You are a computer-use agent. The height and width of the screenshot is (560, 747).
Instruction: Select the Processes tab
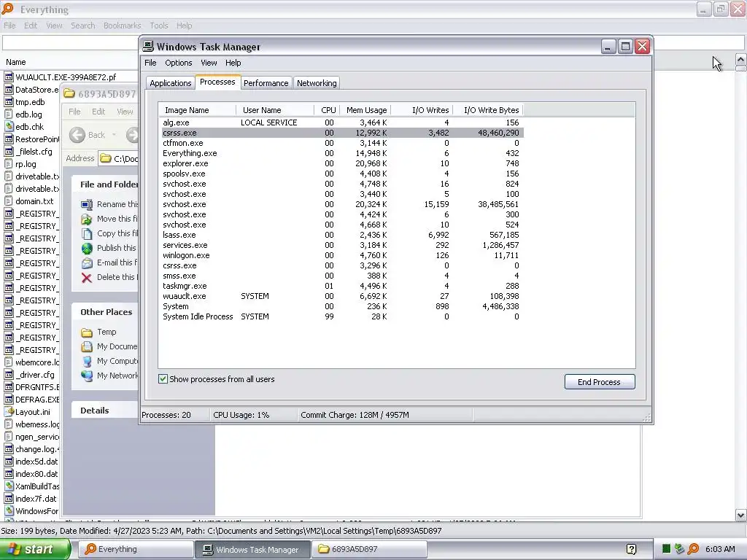pyautogui.click(x=217, y=82)
